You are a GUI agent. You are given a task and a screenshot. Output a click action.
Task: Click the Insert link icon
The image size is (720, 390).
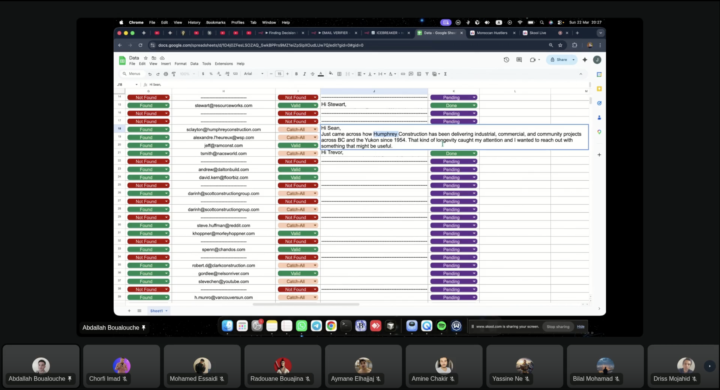point(403,74)
